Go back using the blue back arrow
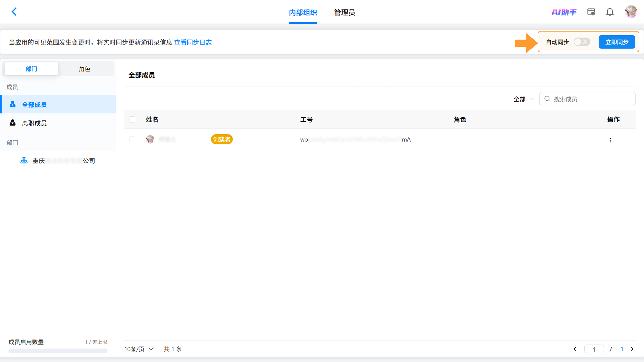644x362 pixels. tap(14, 12)
